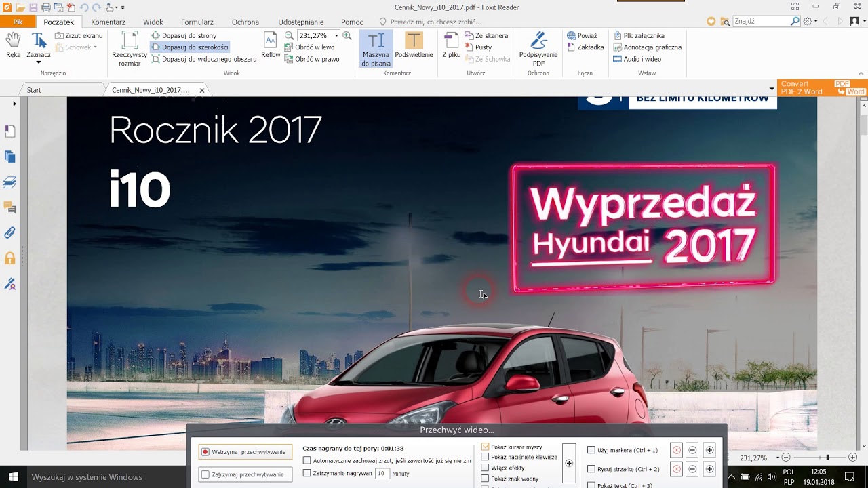The width and height of the screenshot is (868, 488).
Task: Undo last action in quick access toolbar
Action: [x=84, y=7]
